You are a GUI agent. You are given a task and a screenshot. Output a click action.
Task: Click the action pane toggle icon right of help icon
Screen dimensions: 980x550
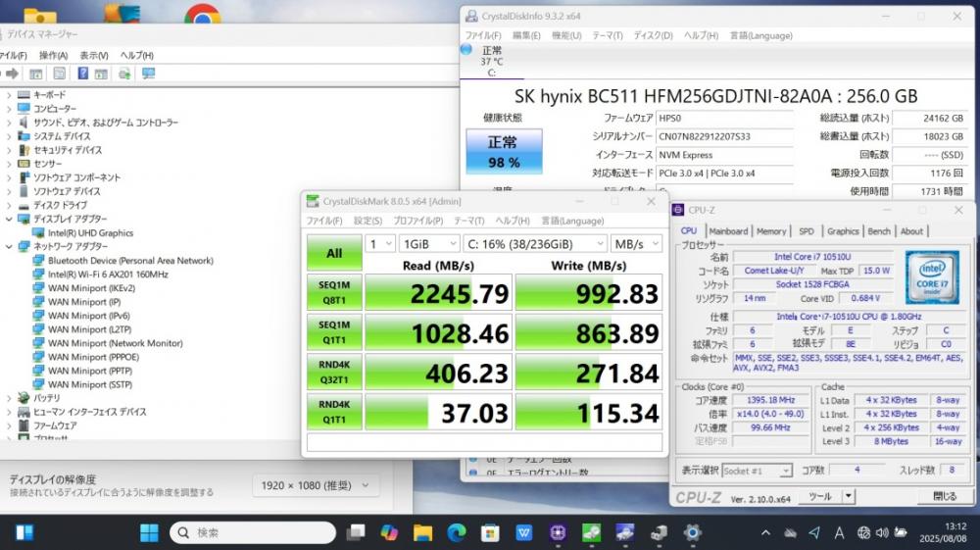[x=101, y=74]
